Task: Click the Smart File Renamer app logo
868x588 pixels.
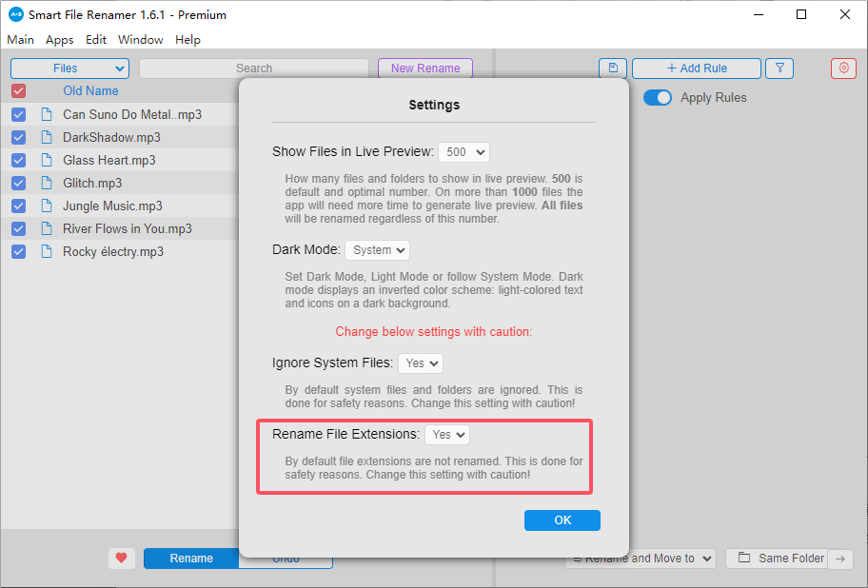Action: click(16, 14)
